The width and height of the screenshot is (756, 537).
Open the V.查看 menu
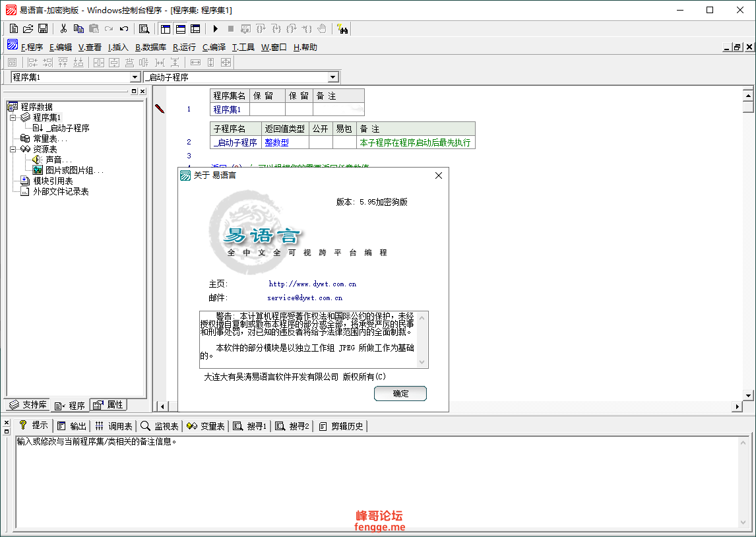(90, 47)
